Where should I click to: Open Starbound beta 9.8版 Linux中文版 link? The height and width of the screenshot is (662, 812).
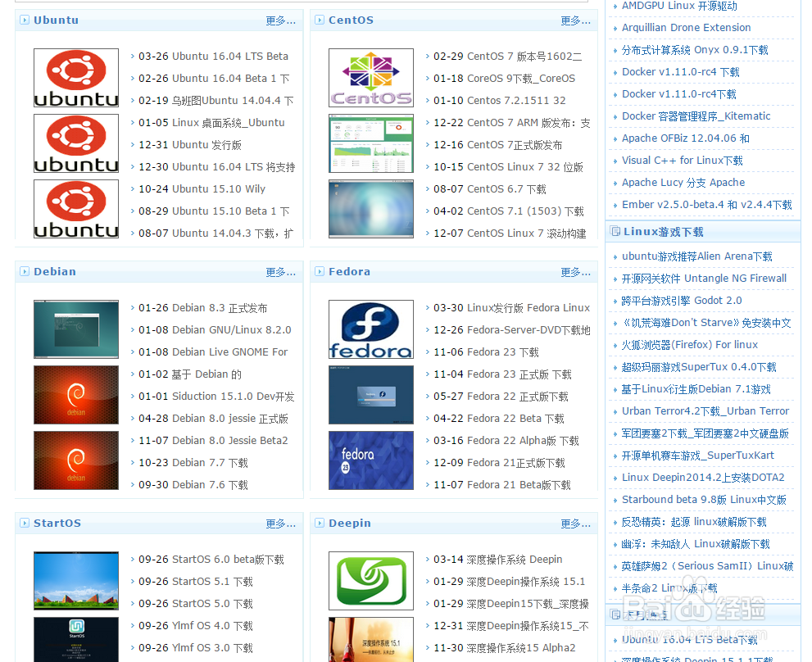click(705, 500)
